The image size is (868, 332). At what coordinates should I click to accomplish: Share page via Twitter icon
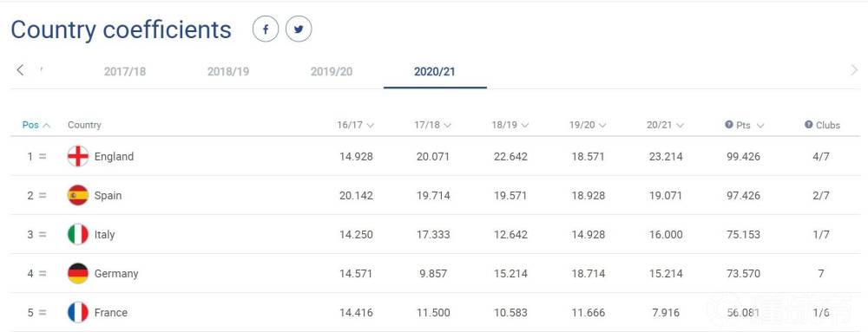tap(299, 29)
